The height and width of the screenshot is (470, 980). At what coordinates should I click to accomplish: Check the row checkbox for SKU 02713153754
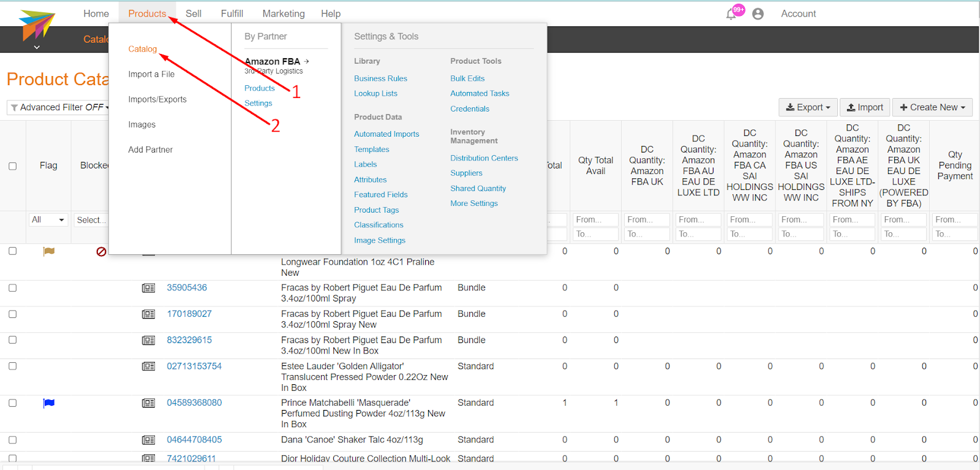point(12,366)
